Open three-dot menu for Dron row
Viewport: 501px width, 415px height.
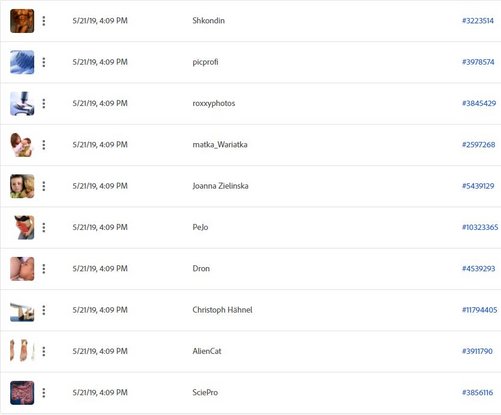tap(44, 269)
